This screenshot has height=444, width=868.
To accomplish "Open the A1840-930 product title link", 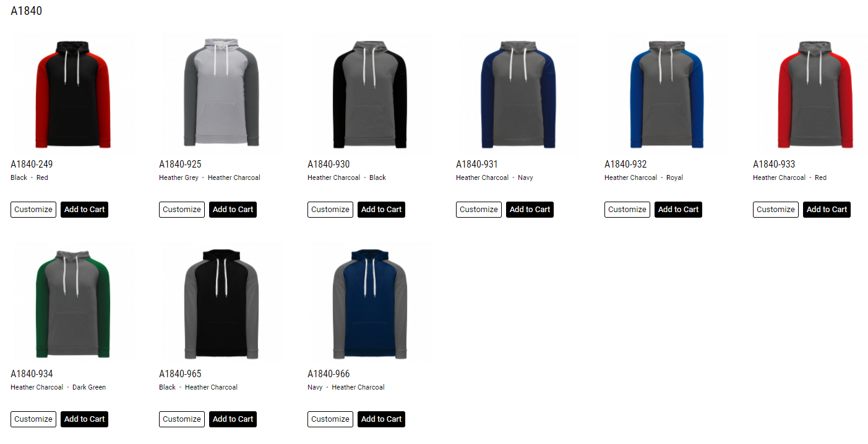I will click(329, 164).
